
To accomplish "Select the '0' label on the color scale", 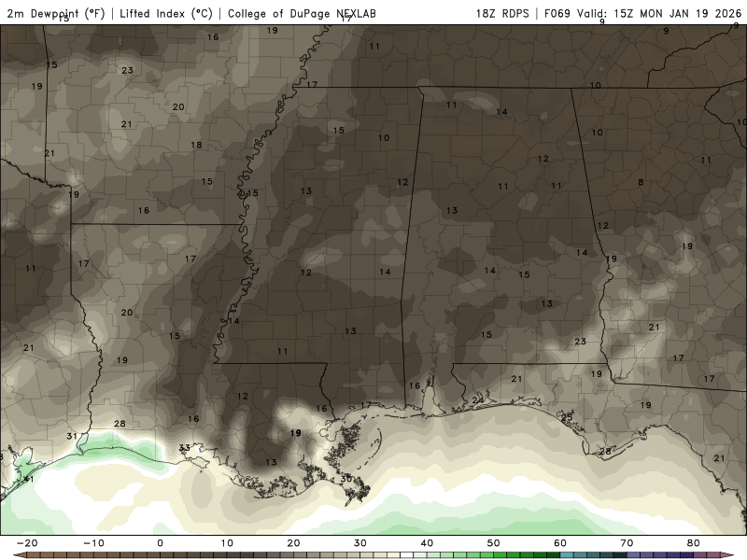I will click(160, 543).
